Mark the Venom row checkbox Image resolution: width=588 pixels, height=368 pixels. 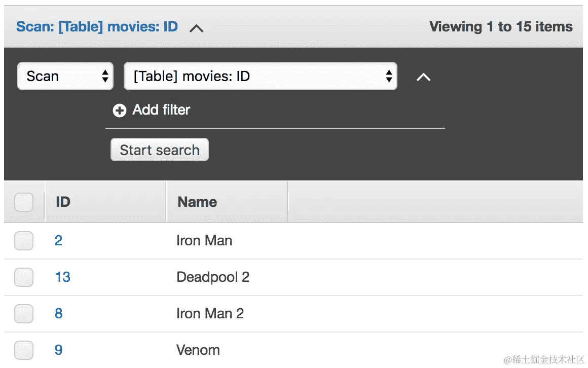point(24,350)
